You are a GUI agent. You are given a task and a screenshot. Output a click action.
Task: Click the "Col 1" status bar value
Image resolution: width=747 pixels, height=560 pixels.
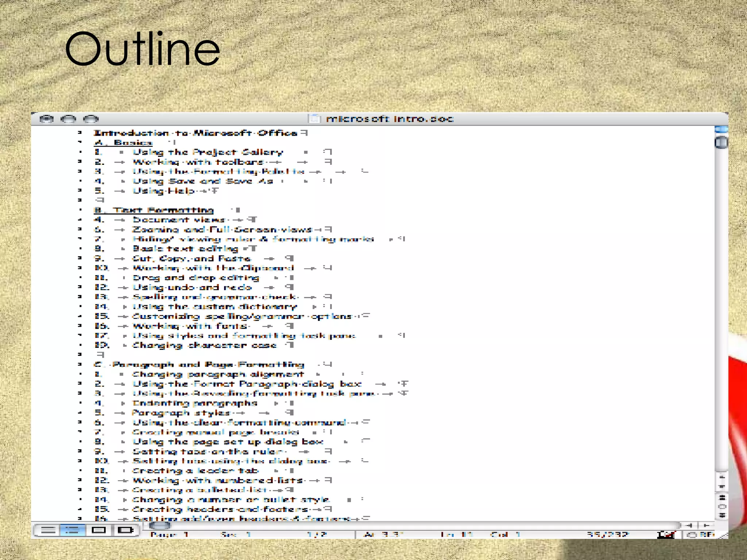click(505, 534)
